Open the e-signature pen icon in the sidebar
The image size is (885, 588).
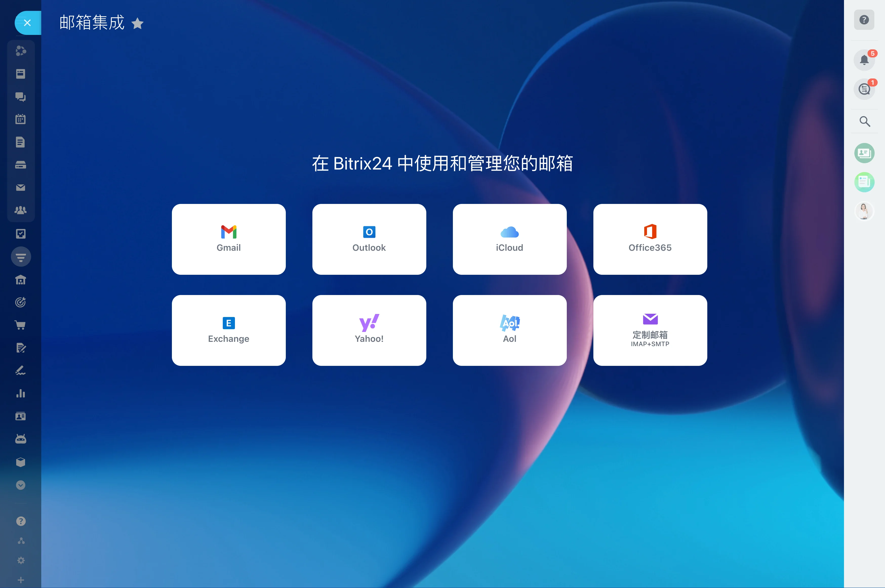(x=21, y=370)
